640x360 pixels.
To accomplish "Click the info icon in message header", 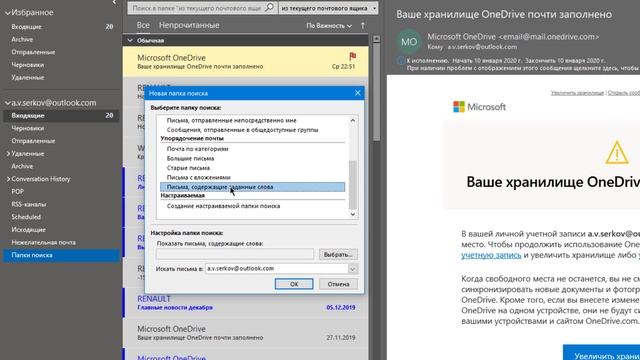I will click(x=401, y=60).
